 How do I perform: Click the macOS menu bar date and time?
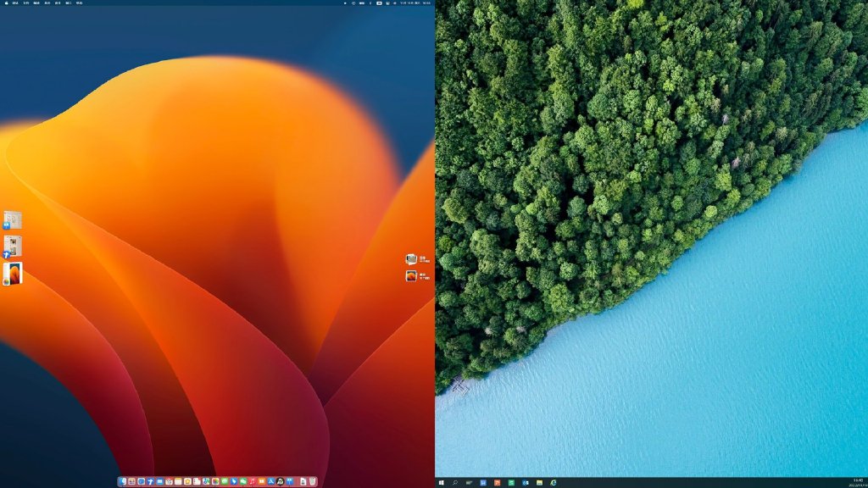(415, 3)
